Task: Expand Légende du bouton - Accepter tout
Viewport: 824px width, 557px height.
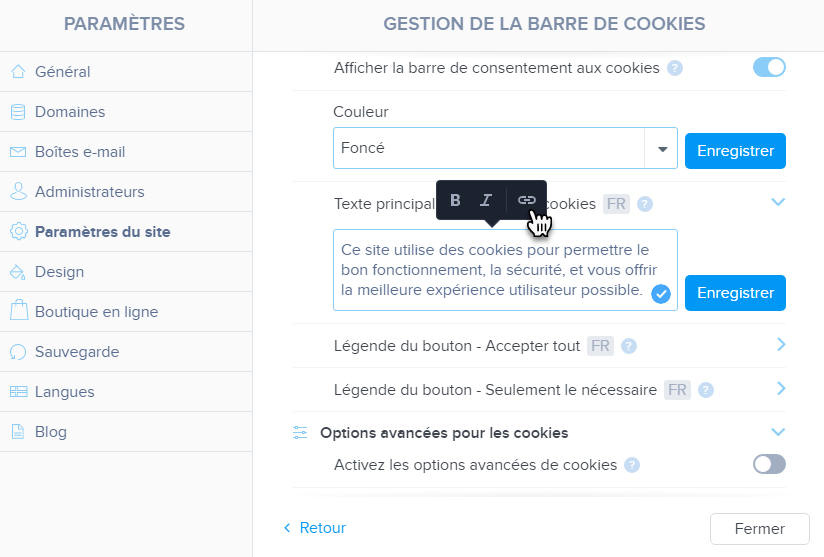Action: click(780, 345)
